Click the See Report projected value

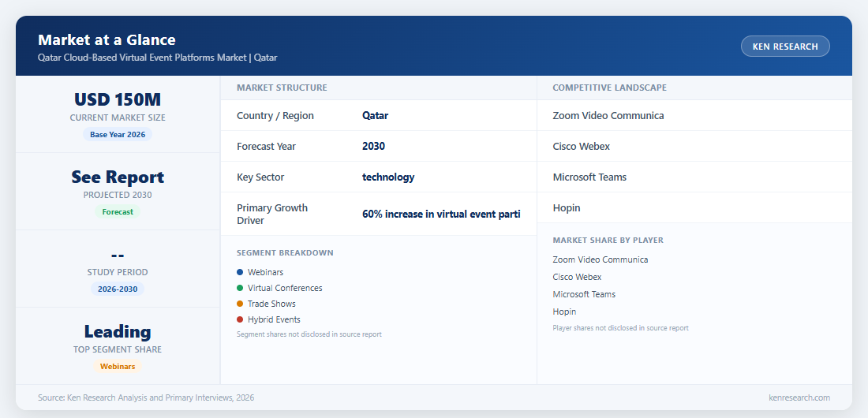pyautogui.click(x=118, y=177)
